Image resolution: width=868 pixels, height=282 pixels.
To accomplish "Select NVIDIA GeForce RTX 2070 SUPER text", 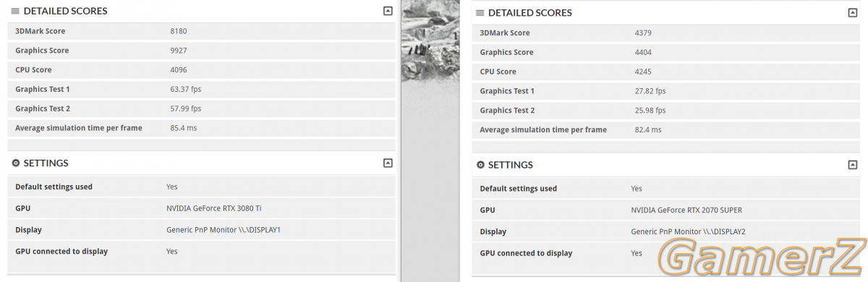I will (x=686, y=210).
